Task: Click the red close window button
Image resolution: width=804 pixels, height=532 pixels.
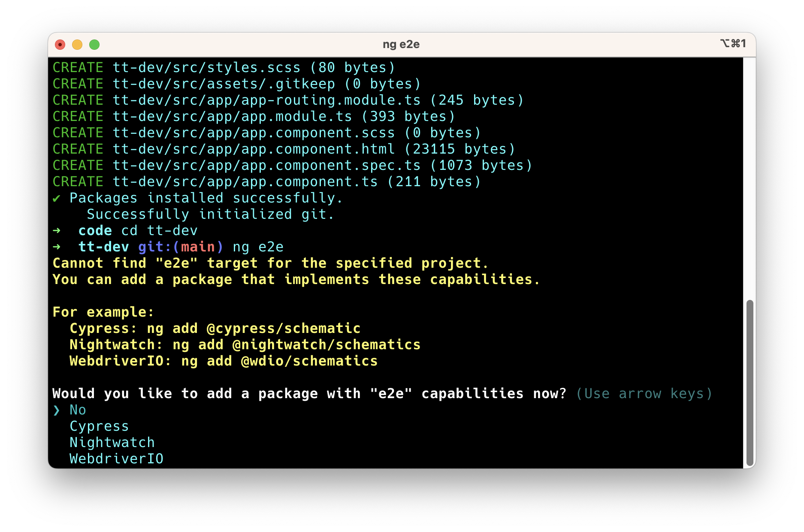Action: [60, 44]
